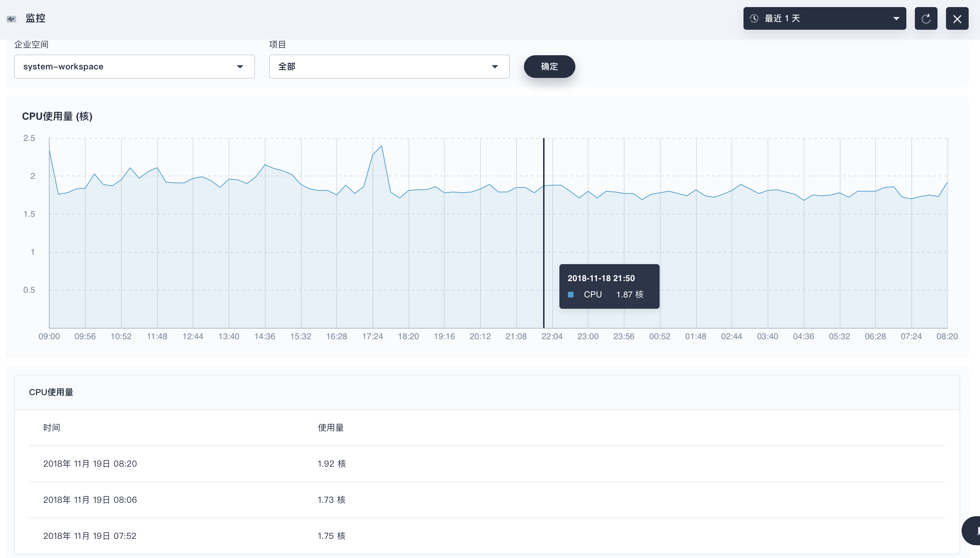
Task: Click the row 2018年 11月 19日 08:20
Action: click(487, 464)
